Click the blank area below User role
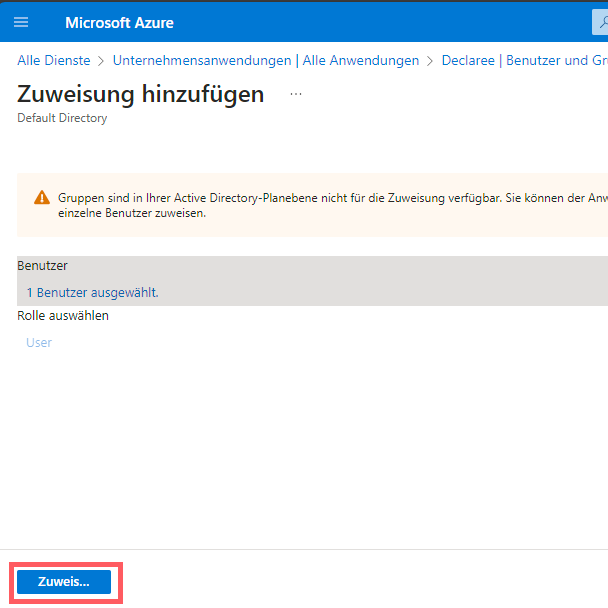 [300, 450]
